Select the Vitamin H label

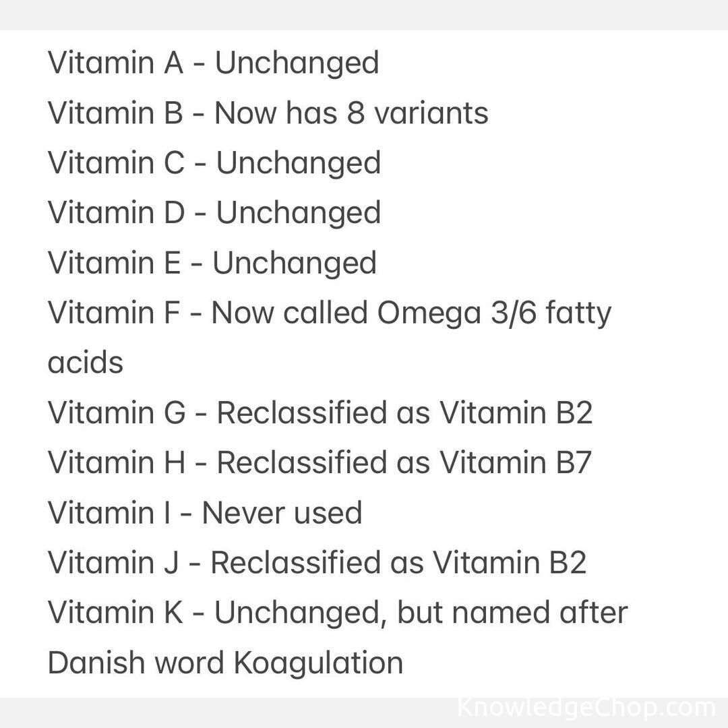116,462
